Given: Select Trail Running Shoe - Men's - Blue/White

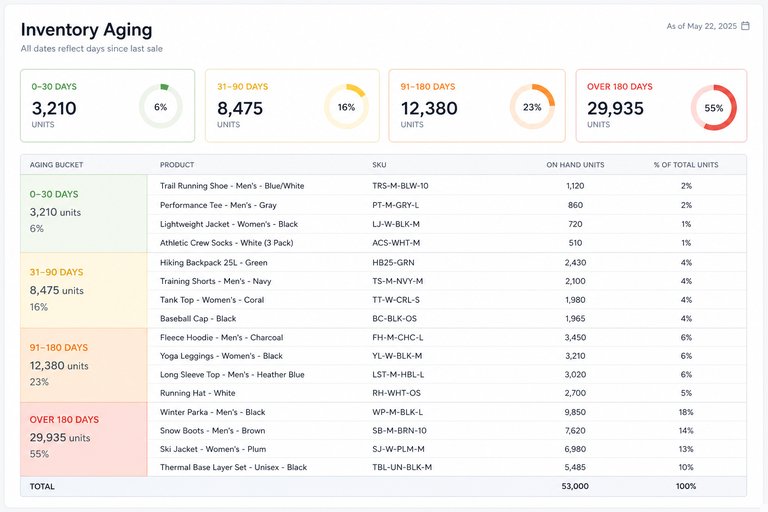Looking at the screenshot, I should [232, 186].
